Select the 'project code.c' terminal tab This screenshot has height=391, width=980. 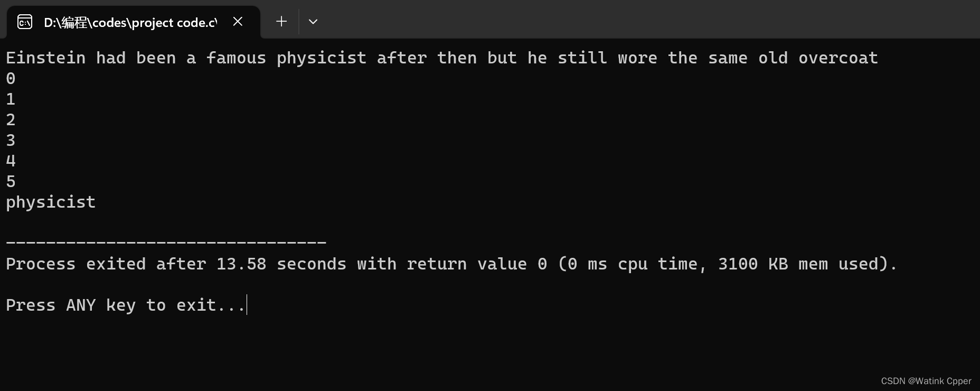click(133, 22)
